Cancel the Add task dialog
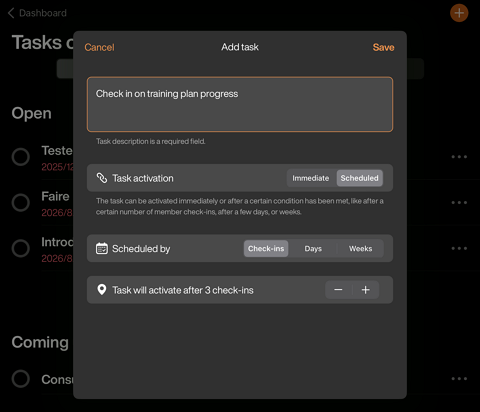 point(99,47)
